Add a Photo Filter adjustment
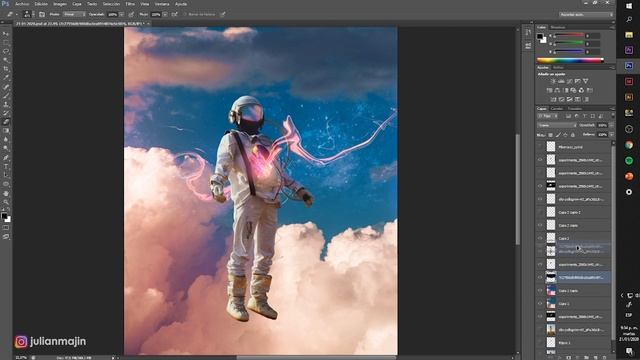This screenshot has width=640, height=360. pyautogui.click(x=573, y=90)
